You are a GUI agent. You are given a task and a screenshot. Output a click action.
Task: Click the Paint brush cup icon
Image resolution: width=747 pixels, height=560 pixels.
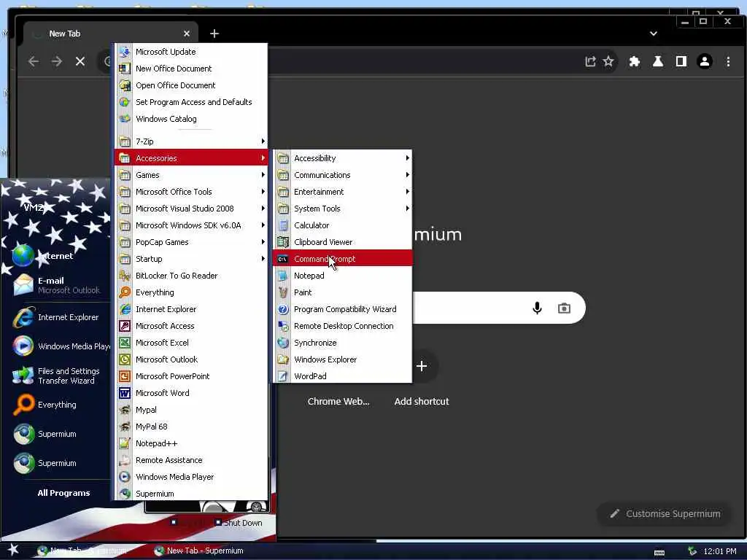[x=283, y=292]
